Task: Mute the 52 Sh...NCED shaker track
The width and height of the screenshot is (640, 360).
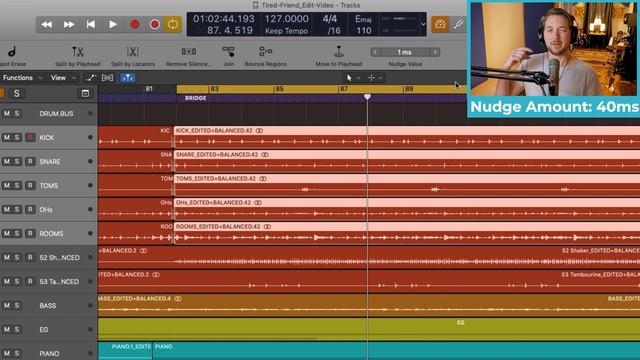Action: coord(7,257)
